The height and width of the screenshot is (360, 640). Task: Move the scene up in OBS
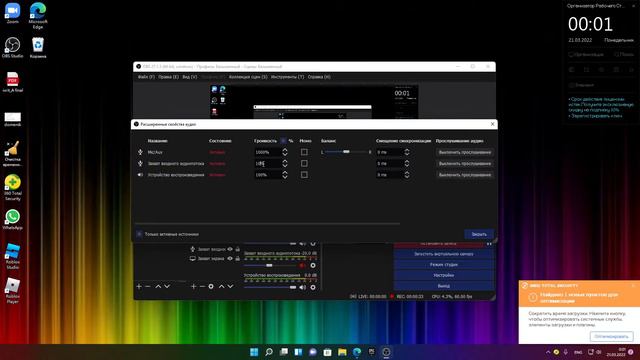158,287
